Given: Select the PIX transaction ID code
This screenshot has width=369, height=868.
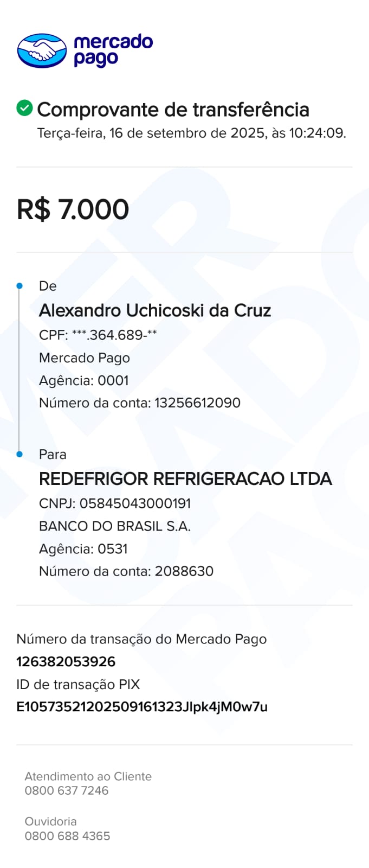Looking at the screenshot, I should (142, 707).
